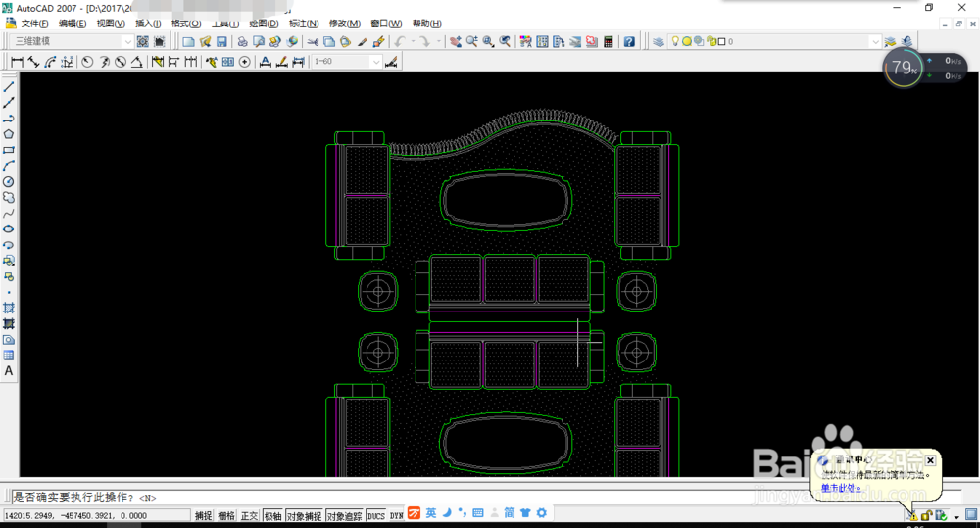Toggle 极轴 polar tracking in status bar
This screenshot has height=528, width=980.
[x=273, y=516]
